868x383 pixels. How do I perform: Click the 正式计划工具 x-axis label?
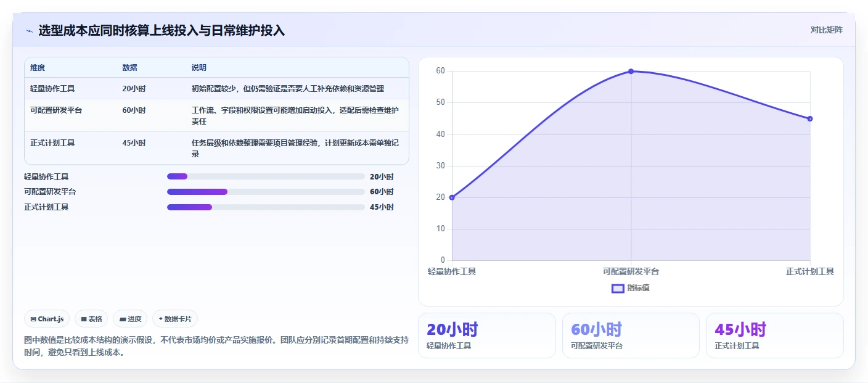pos(809,271)
